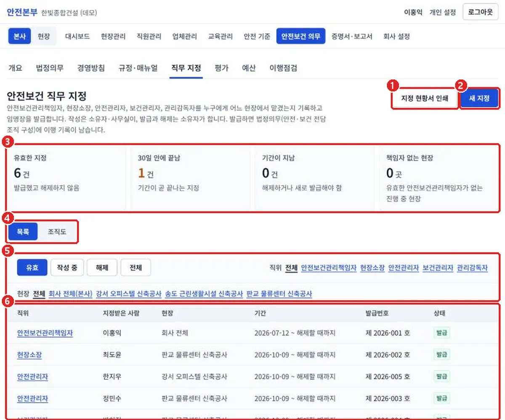Click 발급번호 제 2026-005 호
This screenshot has width=505, height=420.
388,377
